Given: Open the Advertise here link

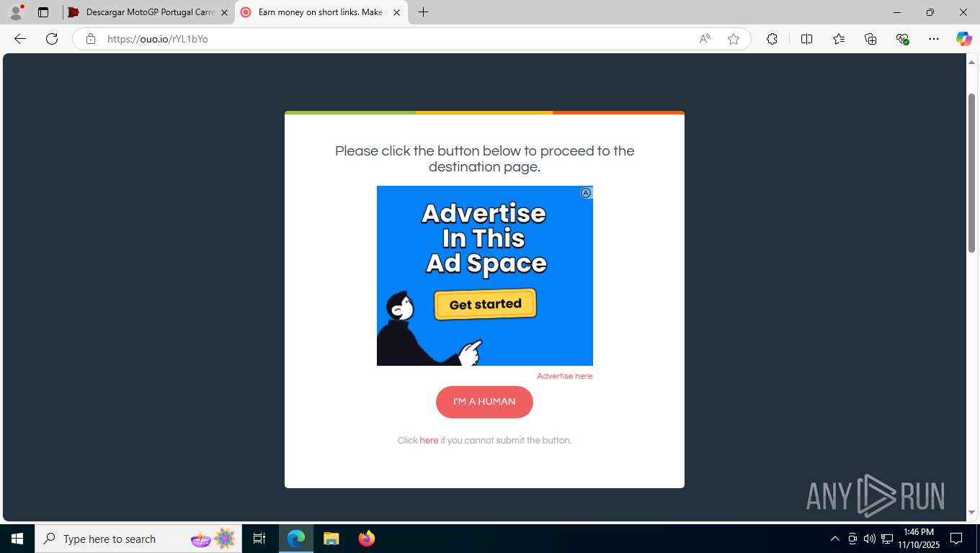Looking at the screenshot, I should pyautogui.click(x=564, y=376).
